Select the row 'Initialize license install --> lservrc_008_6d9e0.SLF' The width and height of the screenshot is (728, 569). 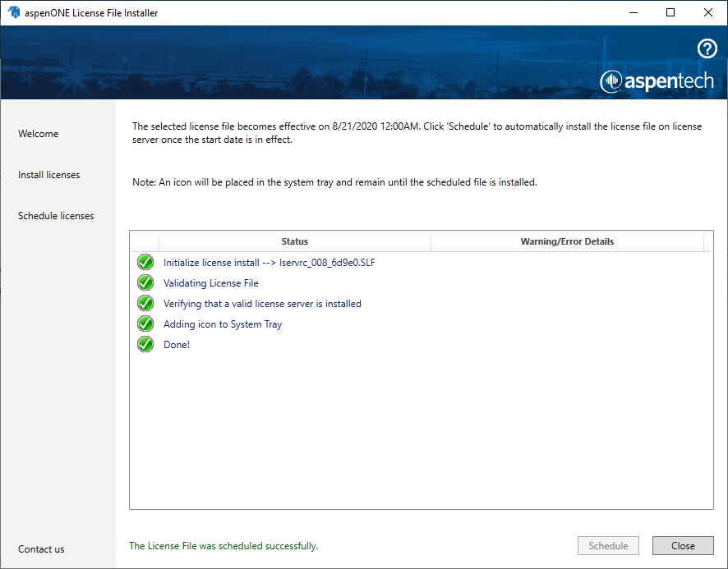coord(422,262)
